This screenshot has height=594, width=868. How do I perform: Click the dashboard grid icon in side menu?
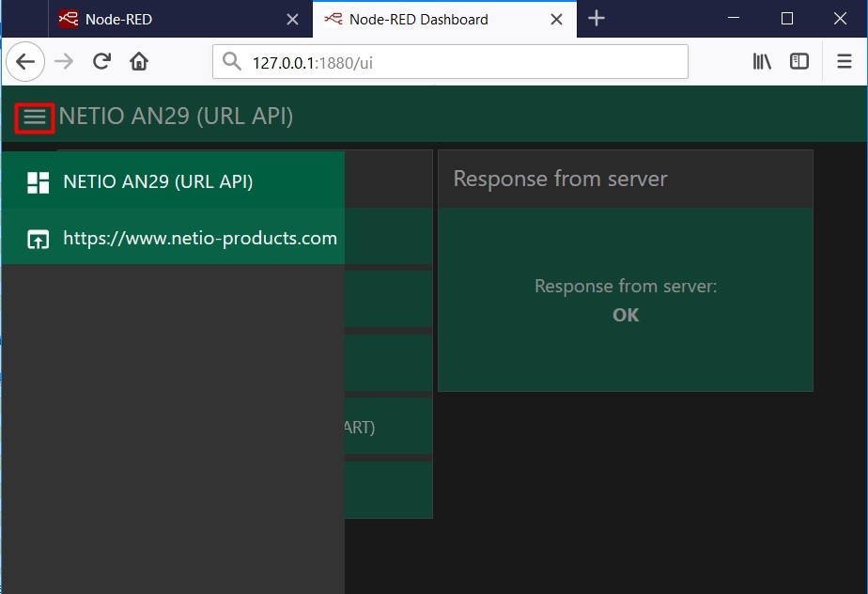38,182
